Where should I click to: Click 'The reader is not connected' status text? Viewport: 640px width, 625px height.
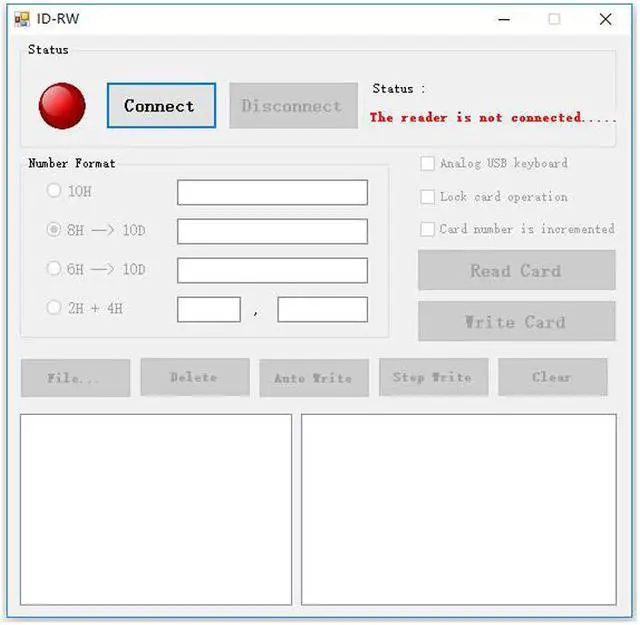pyautogui.click(x=493, y=118)
